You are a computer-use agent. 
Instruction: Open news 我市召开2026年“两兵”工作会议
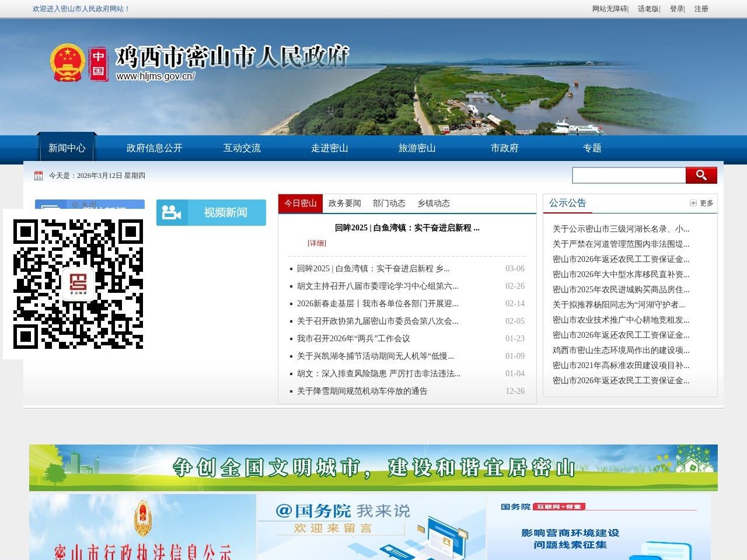[354, 339]
